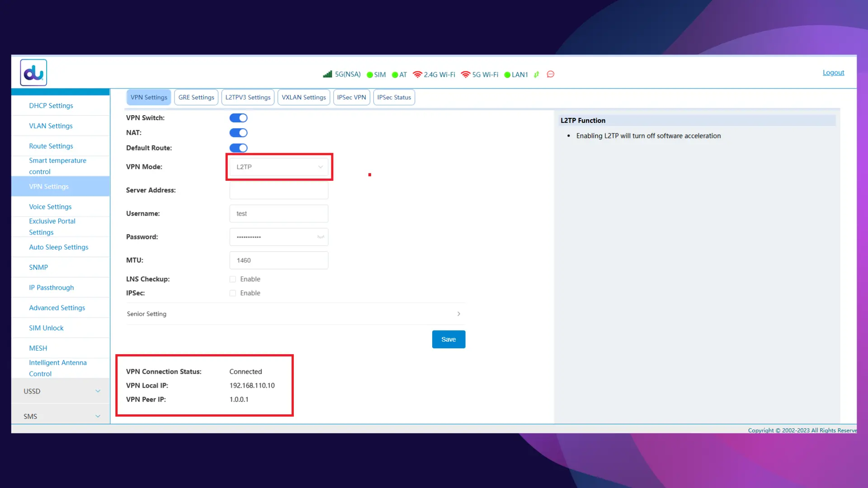868x488 pixels.
Task: Click the SIM status green indicator
Action: click(370, 75)
